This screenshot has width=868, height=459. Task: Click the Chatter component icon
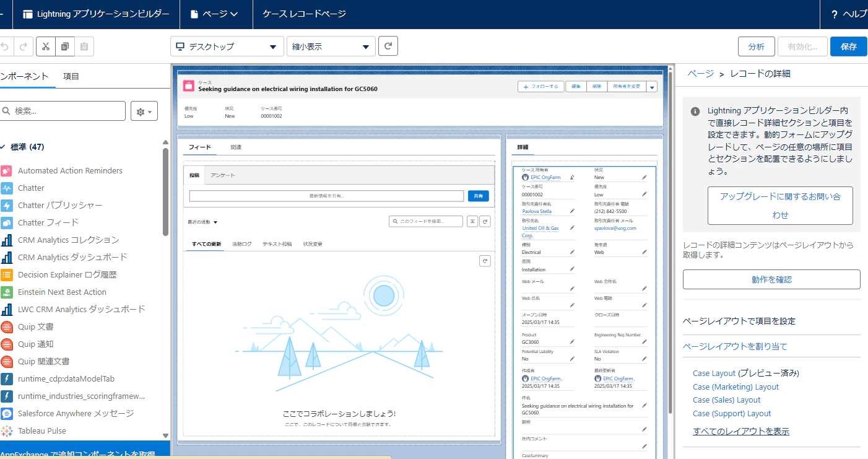coord(7,188)
